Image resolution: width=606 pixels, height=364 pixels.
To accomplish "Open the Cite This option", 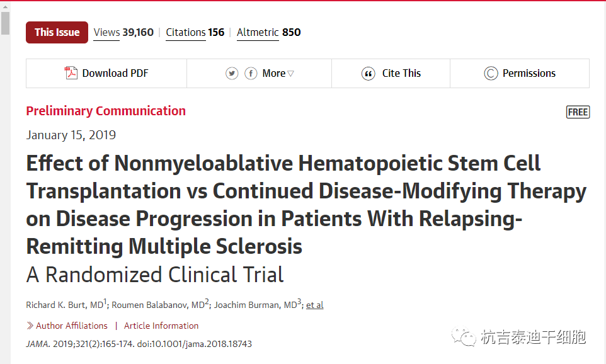I will pos(401,74).
